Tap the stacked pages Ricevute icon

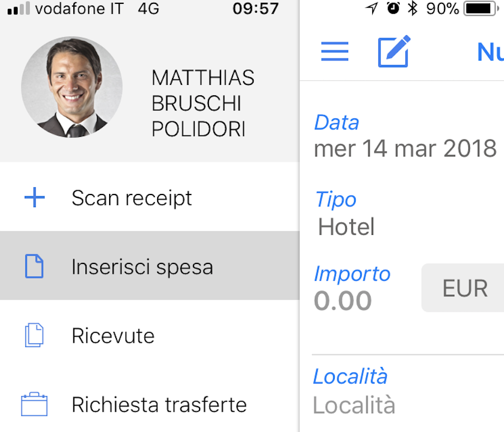tap(34, 335)
